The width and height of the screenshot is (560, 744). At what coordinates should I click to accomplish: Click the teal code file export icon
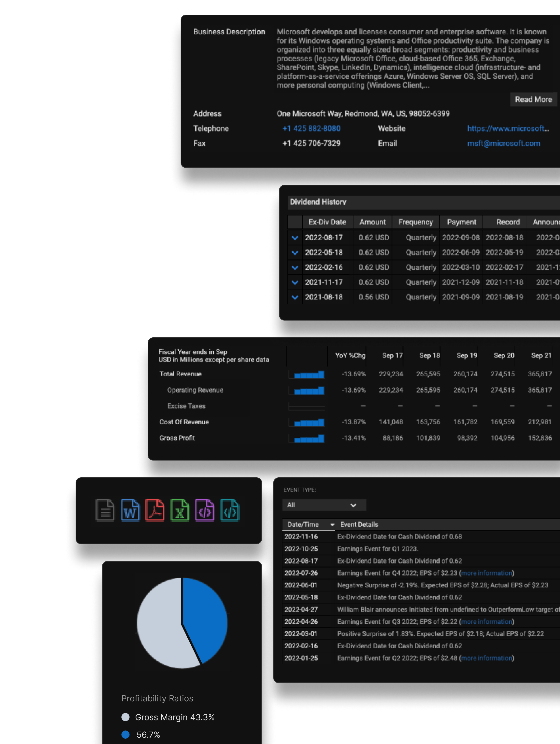point(230,510)
